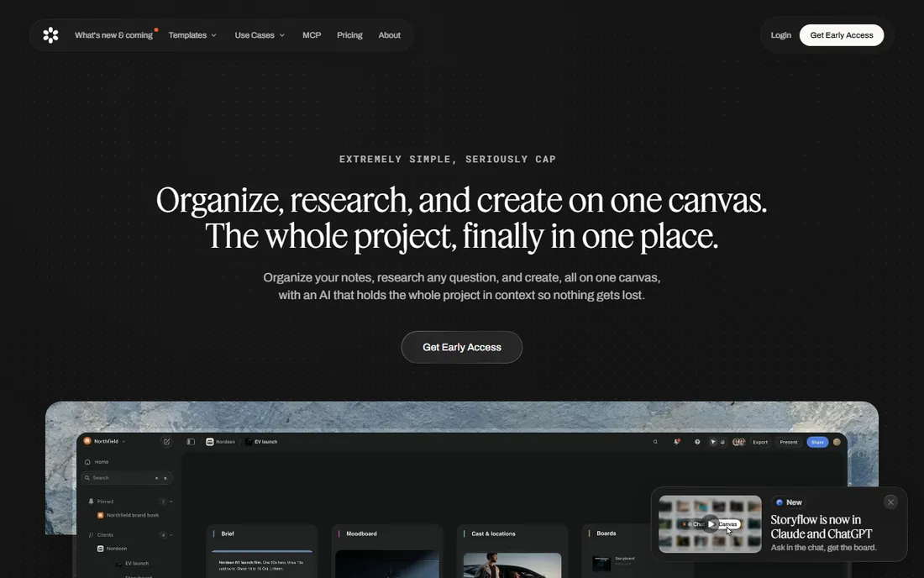Close the Storyflow announcement popup

click(891, 502)
